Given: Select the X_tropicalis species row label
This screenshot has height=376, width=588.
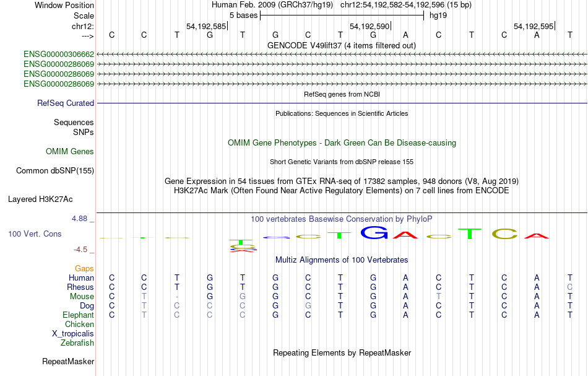Looking at the screenshot, I should coord(73,334).
